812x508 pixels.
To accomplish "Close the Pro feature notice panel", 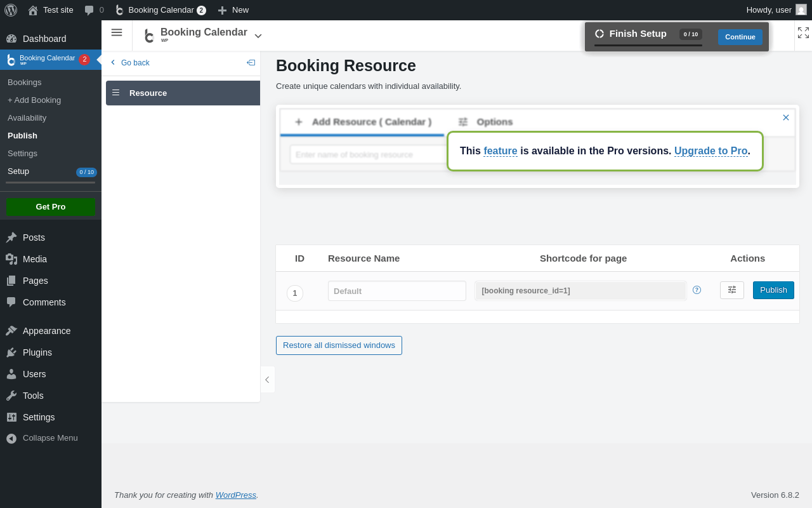I will pos(786,117).
